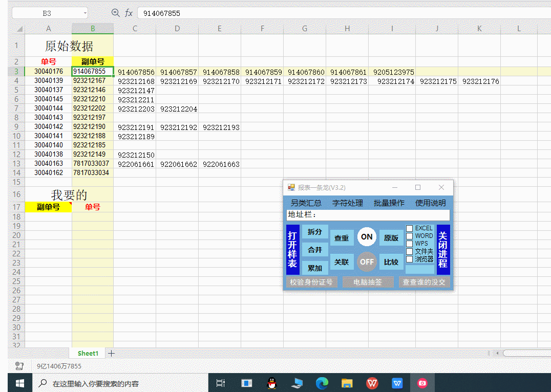
Task: Click the 关联 button
Action: click(342, 262)
